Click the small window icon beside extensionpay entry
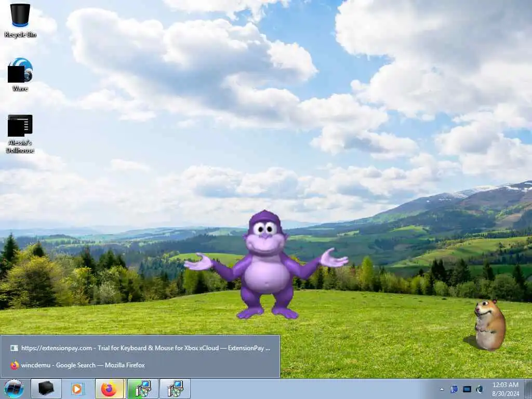532x399 pixels. (14, 348)
